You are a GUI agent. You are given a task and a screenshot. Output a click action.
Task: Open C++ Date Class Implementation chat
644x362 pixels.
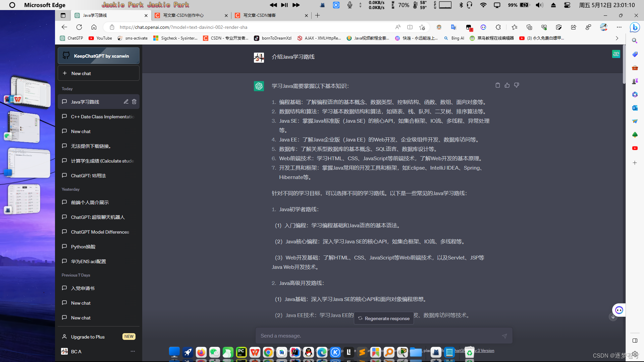(x=99, y=116)
